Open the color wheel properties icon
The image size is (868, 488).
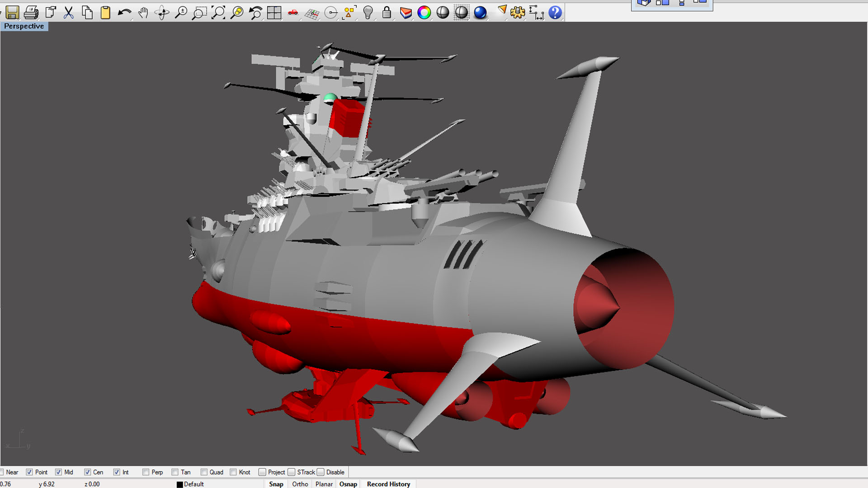pos(424,12)
